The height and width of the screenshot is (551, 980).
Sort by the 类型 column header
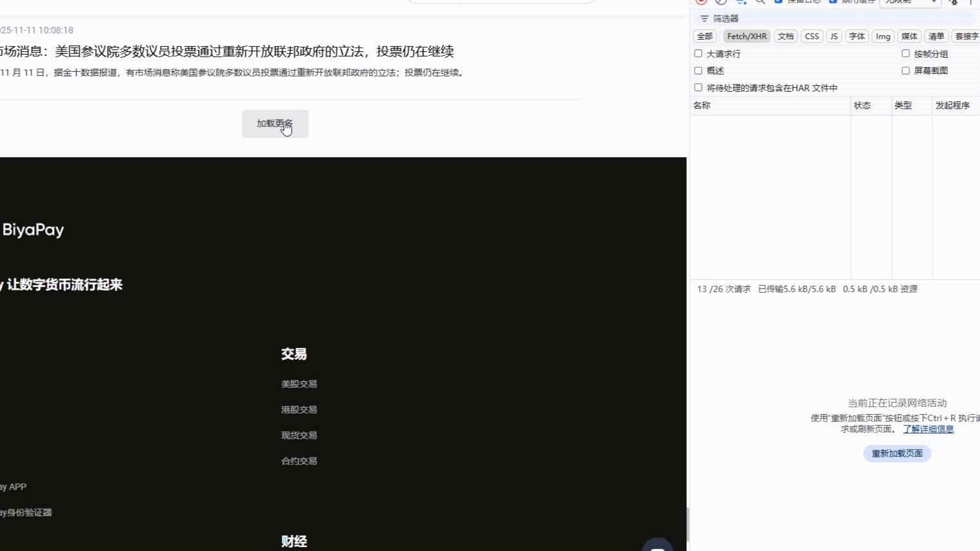tap(912, 105)
